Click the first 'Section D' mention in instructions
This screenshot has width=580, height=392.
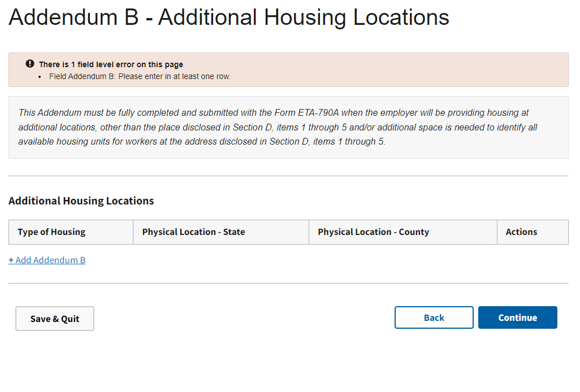tap(257, 127)
